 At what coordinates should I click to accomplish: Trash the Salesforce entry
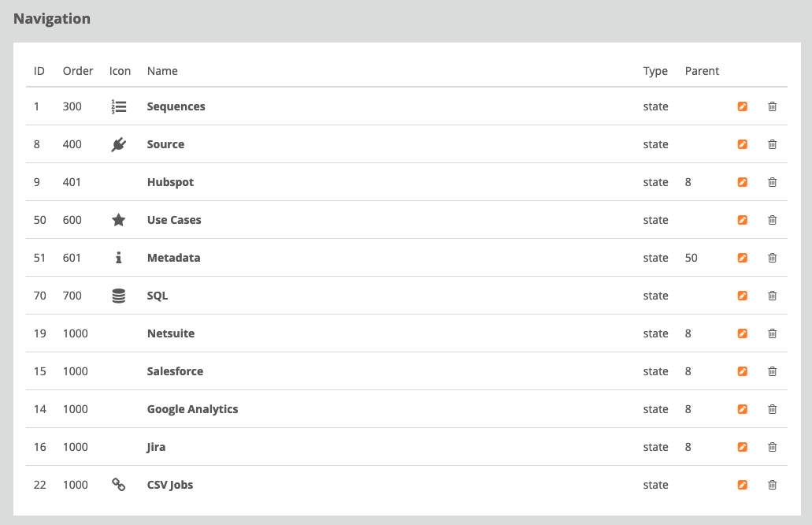point(772,371)
